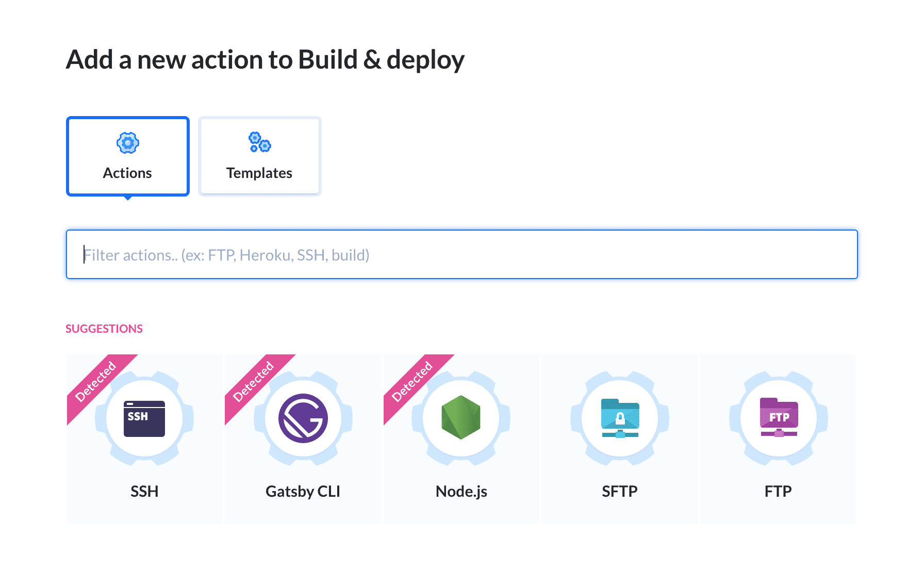Open the Templates tab
Image resolution: width=924 pixels, height=570 pixels.
tap(259, 156)
